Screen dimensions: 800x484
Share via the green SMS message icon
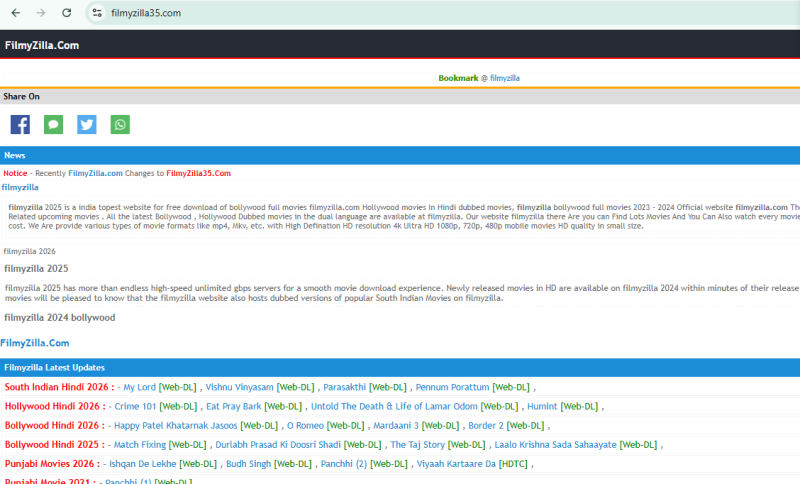(x=54, y=124)
